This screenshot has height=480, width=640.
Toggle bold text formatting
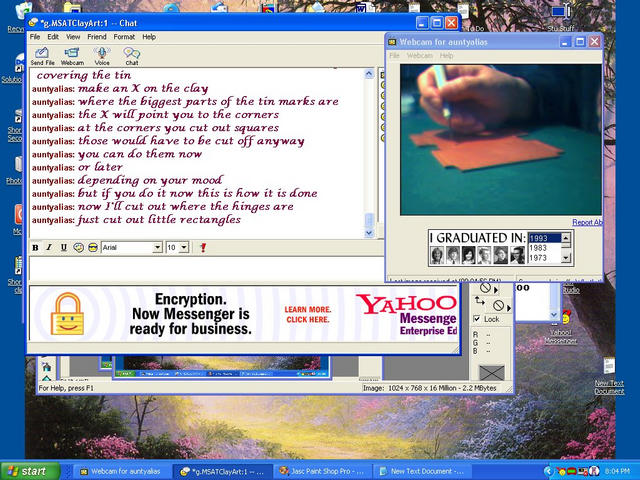click(36, 247)
